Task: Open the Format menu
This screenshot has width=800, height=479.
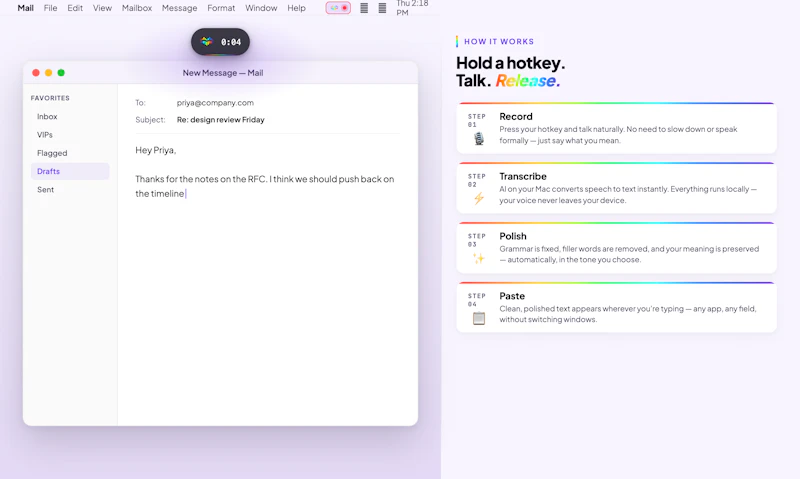Action: (x=221, y=8)
